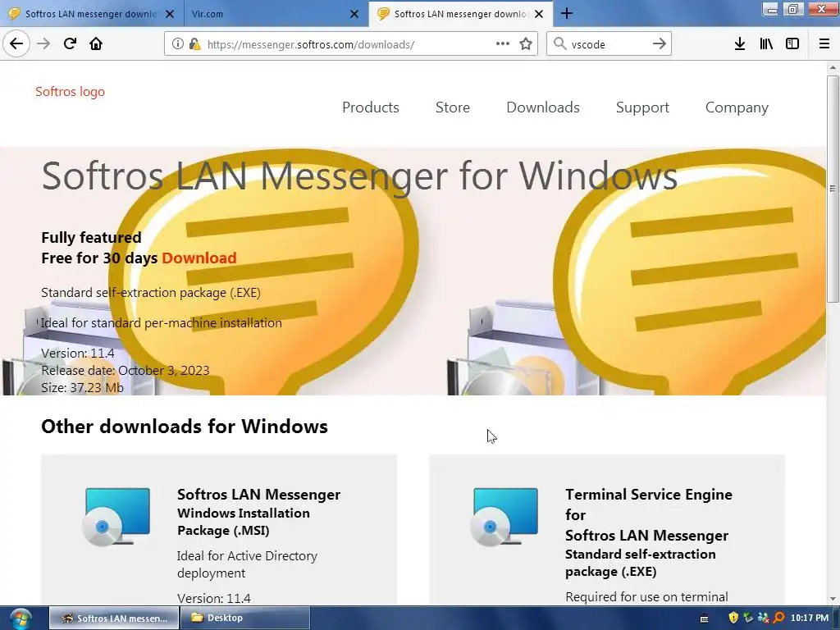Image resolution: width=840 pixels, height=630 pixels.
Task: Reload the page with the refresh icon
Action: (70, 44)
